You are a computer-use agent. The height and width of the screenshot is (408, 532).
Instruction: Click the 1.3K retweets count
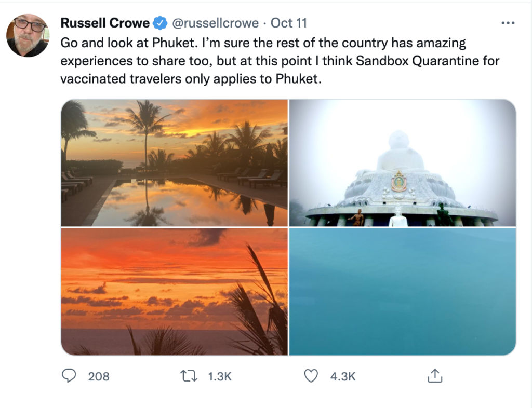click(220, 376)
